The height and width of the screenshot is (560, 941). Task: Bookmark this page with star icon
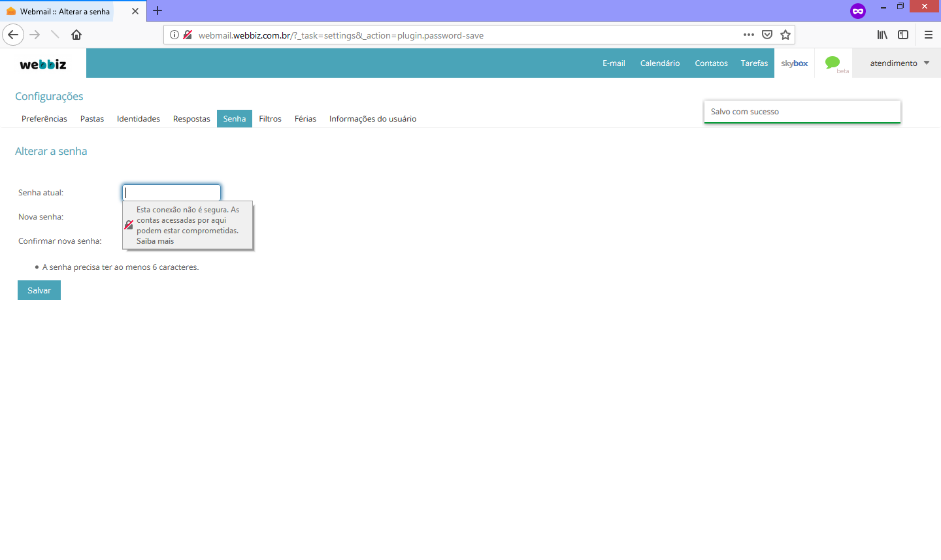(785, 35)
